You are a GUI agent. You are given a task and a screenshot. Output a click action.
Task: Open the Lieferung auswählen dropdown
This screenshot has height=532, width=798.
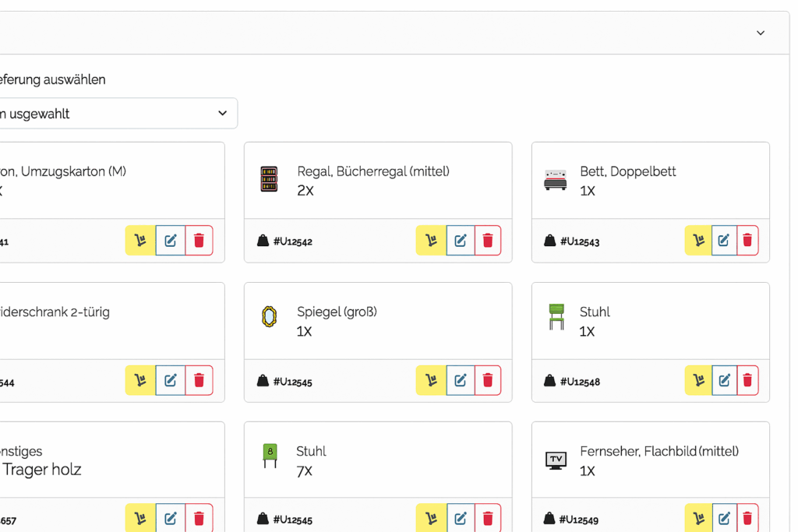click(x=117, y=114)
